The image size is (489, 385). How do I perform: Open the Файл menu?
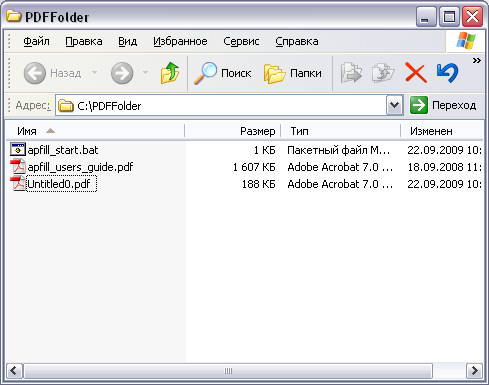click(36, 41)
